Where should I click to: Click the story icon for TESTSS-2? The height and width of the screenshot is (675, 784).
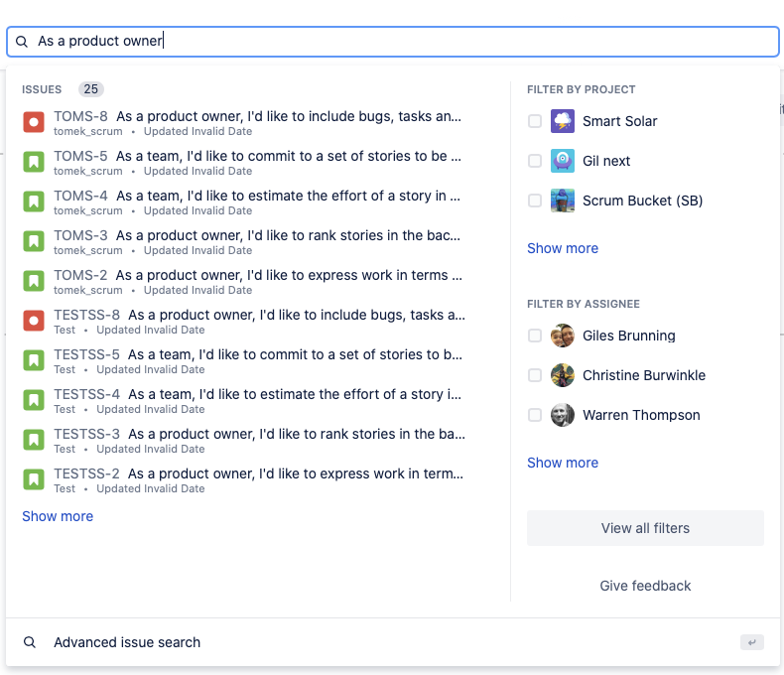pos(34,479)
